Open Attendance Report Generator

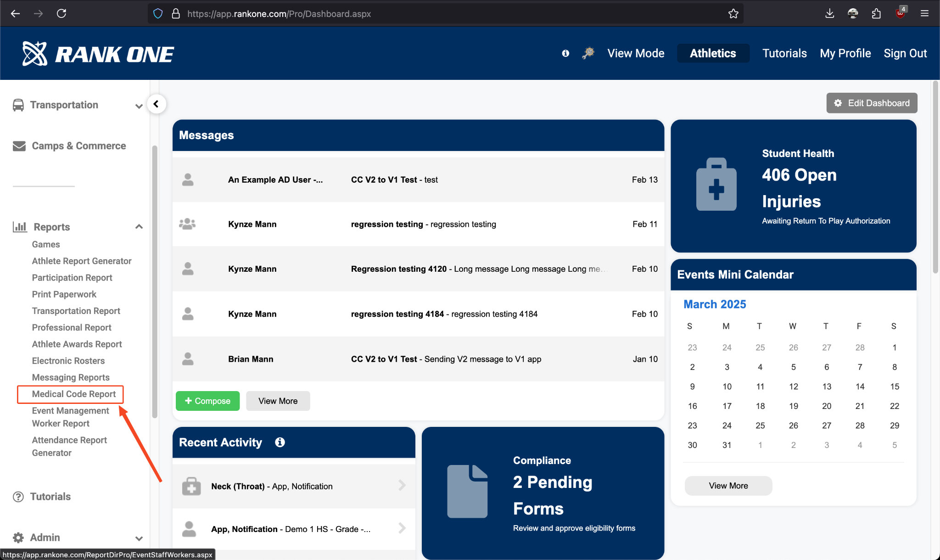pyautogui.click(x=69, y=446)
